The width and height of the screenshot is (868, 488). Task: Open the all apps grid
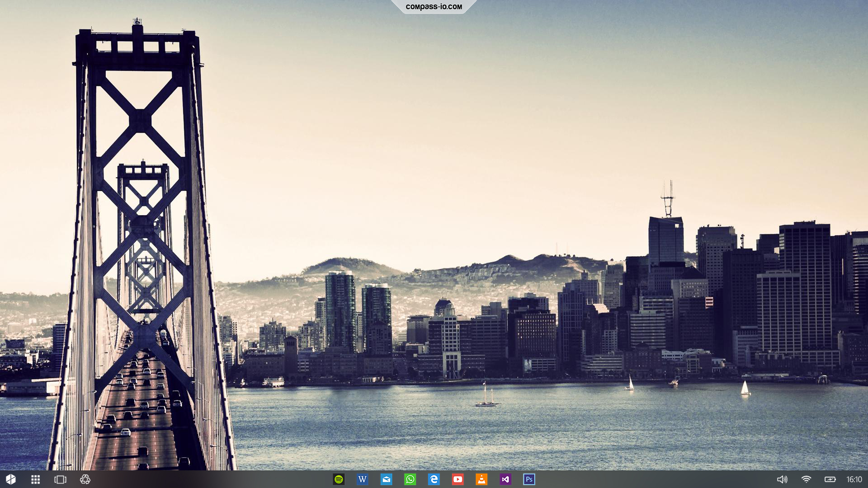[36, 479]
